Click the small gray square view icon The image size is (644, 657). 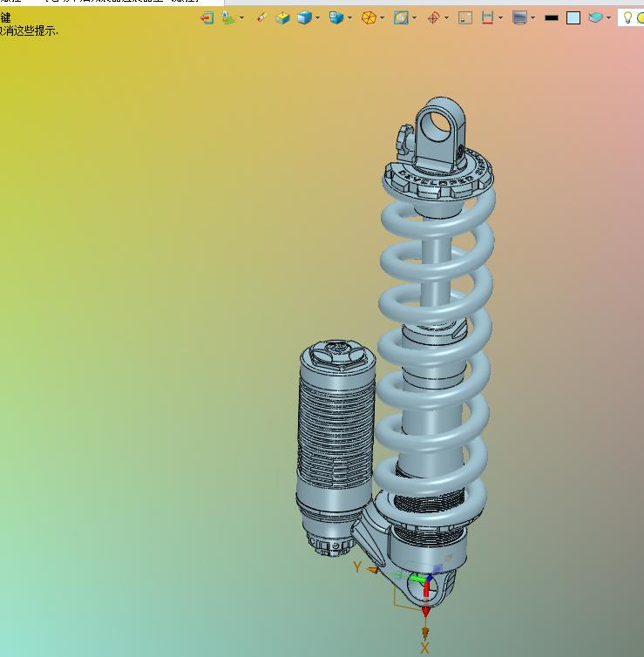click(465, 18)
